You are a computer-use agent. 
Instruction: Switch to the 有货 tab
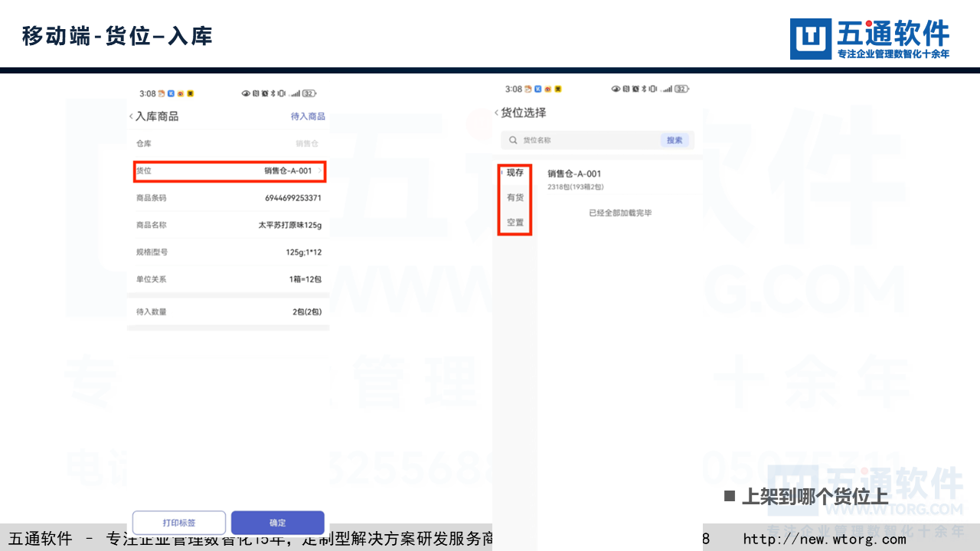(515, 197)
